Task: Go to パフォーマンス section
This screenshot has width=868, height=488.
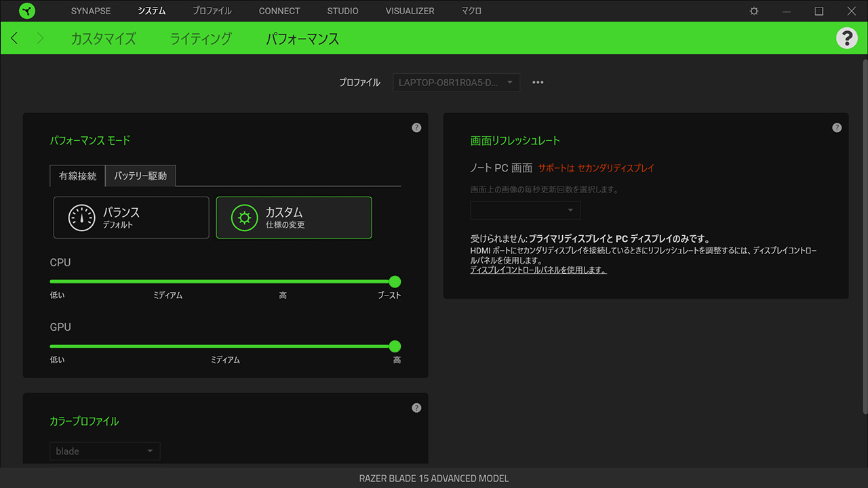Action: 302,39
